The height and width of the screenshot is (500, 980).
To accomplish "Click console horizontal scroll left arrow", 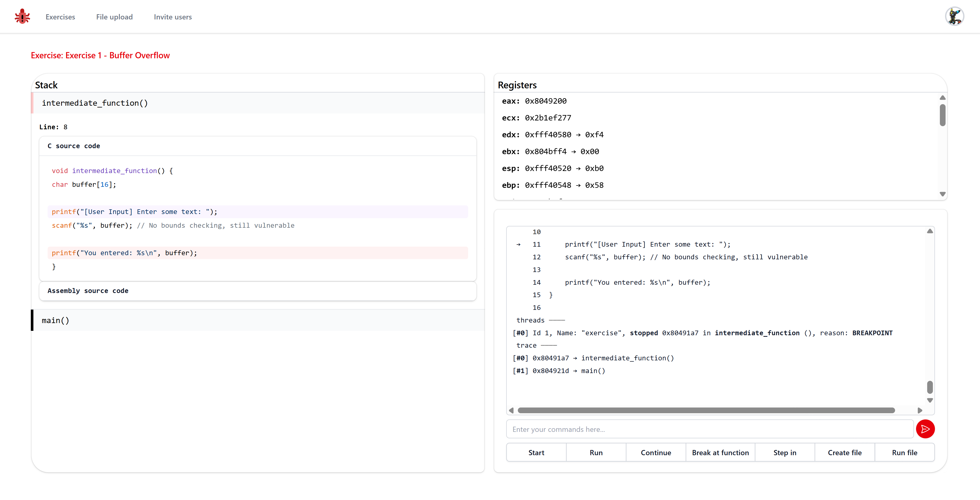I will point(511,410).
